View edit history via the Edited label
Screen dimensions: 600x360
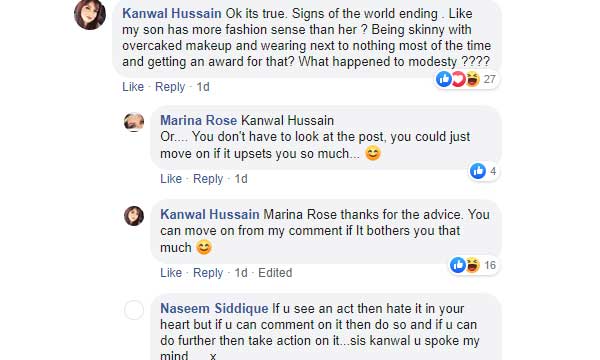click(x=275, y=273)
